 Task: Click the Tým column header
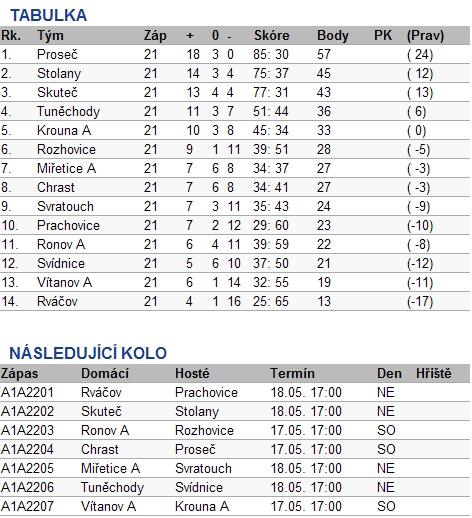point(50,36)
